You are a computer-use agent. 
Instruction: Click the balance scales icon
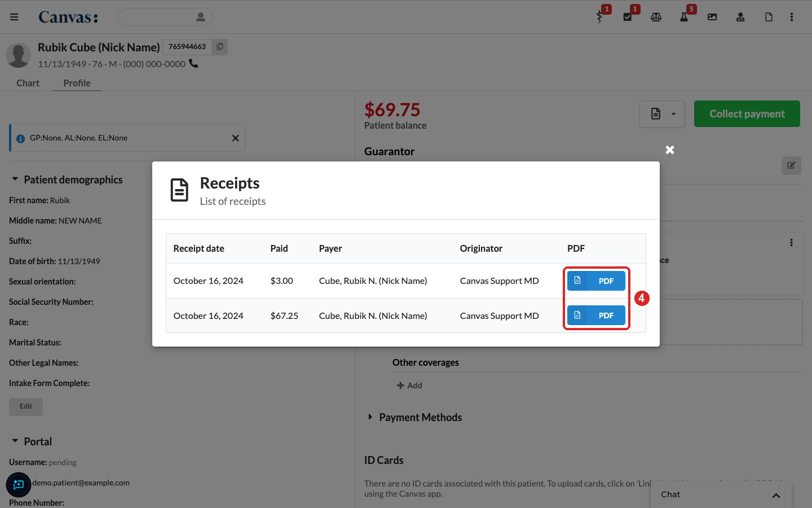(656, 17)
